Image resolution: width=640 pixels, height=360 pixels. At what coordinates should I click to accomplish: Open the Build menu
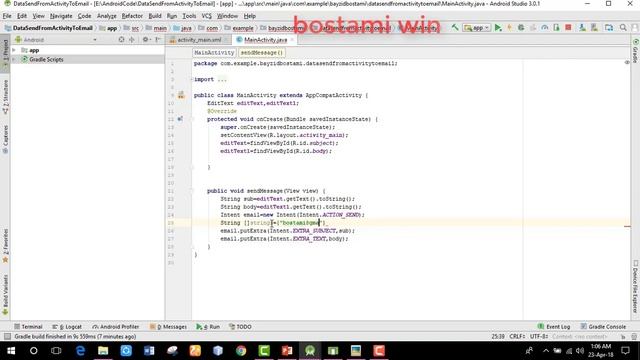coord(155,16)
